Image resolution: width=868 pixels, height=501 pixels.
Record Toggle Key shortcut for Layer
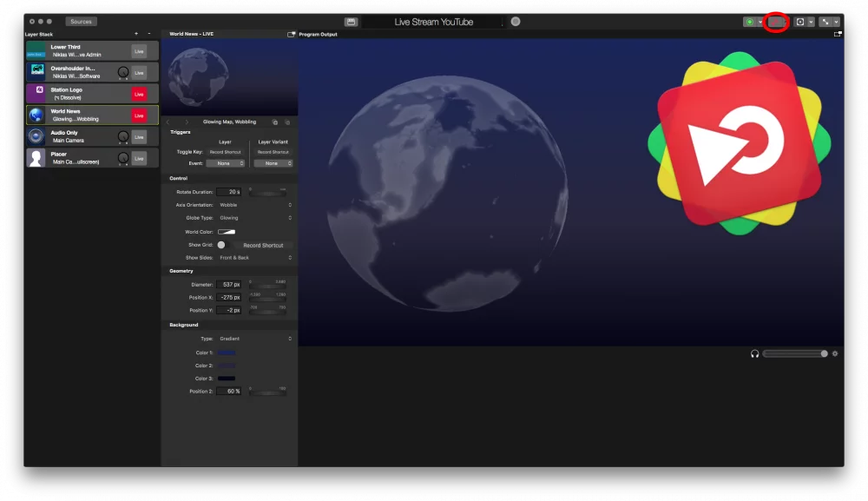tap(226, 152)
